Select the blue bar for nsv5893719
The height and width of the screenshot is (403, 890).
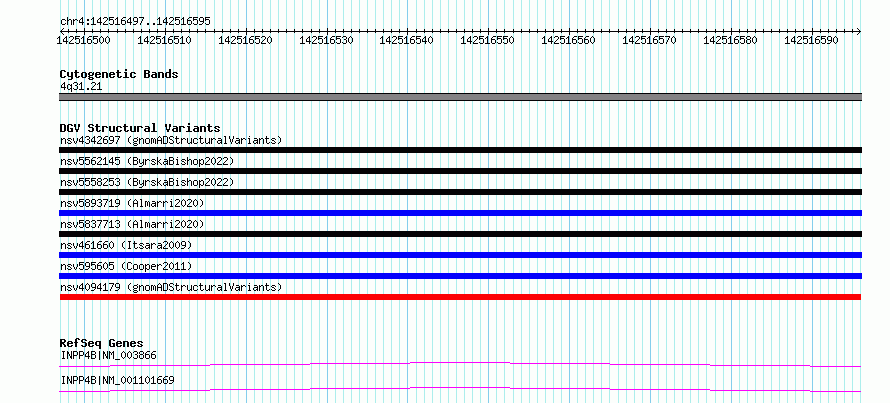(x=461, y=213)
